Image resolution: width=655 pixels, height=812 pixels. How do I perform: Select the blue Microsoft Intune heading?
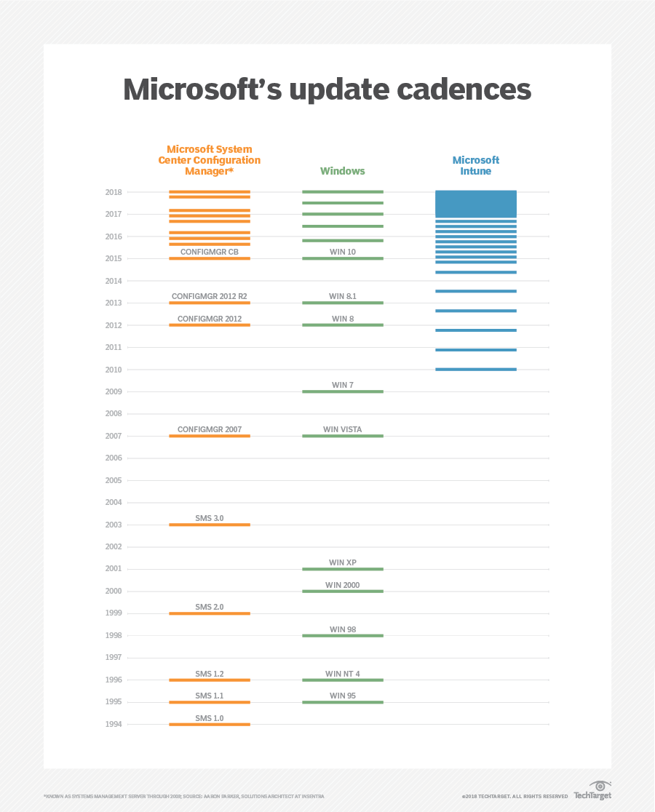tap(476, 165)
